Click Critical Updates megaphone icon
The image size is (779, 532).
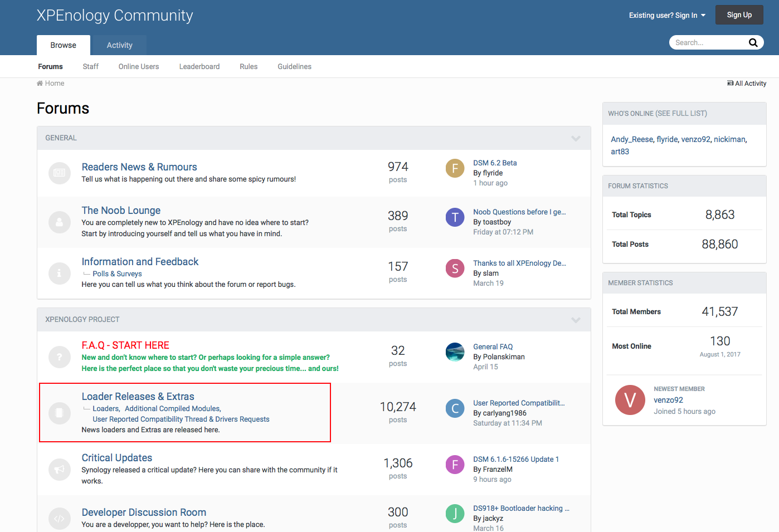coord(59,470)
